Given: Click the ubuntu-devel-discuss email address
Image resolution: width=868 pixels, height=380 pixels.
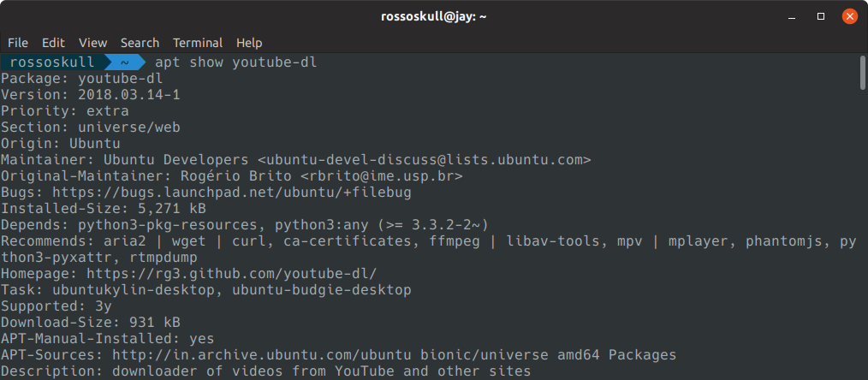Looking at the screenshot, I should coord(425,160).
